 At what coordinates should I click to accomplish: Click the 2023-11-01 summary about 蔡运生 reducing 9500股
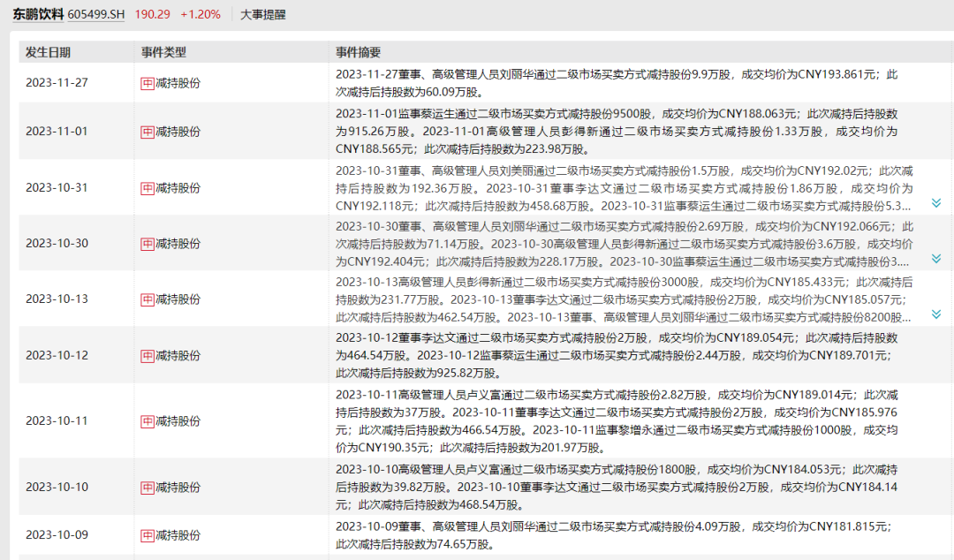pos(617,132)
